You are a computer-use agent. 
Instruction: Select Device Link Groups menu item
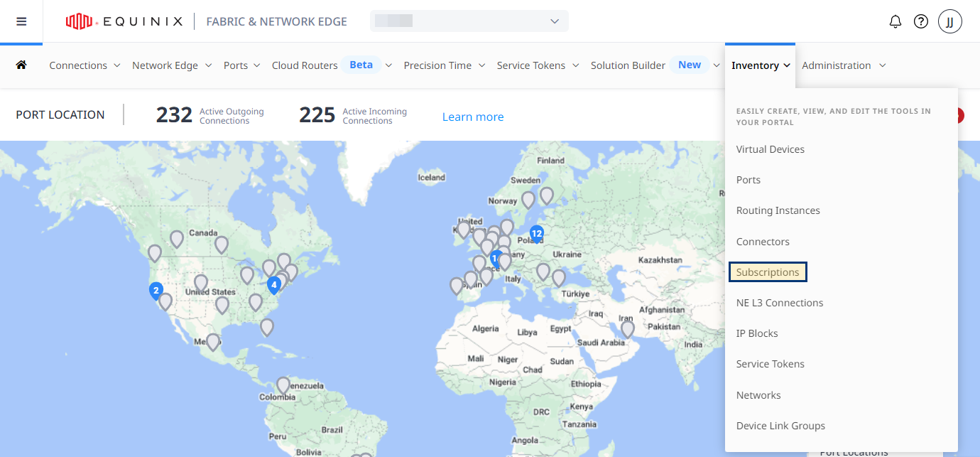[780, 426]
